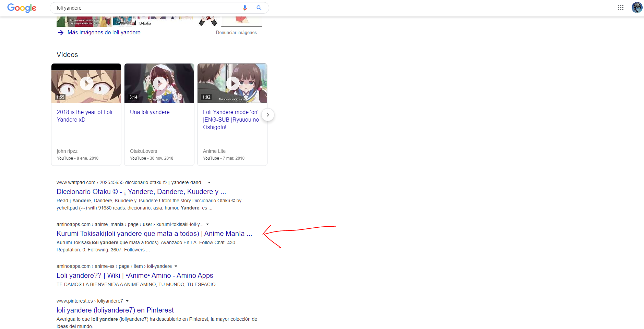
Task: Play the 'Loli Yandere mode on' video thumbnail
Action: tap(232, 83)
